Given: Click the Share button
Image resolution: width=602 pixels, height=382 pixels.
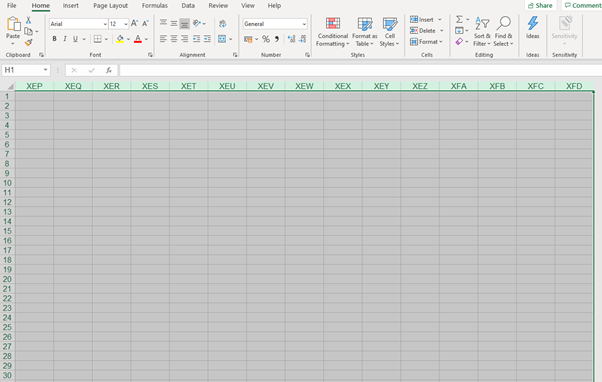Looking at the screenshot, I should 540,5.
